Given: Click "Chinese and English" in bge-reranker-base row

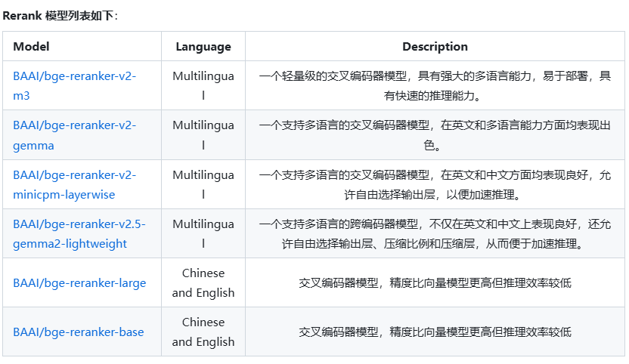Looking at the screenshot, I should pos(203,332).
